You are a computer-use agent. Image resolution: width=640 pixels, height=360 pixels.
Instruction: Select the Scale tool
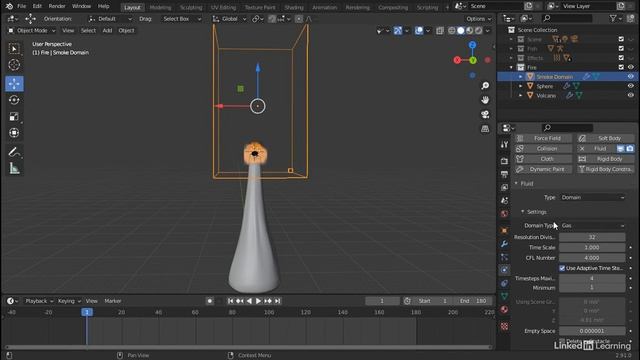click(14, 117)
